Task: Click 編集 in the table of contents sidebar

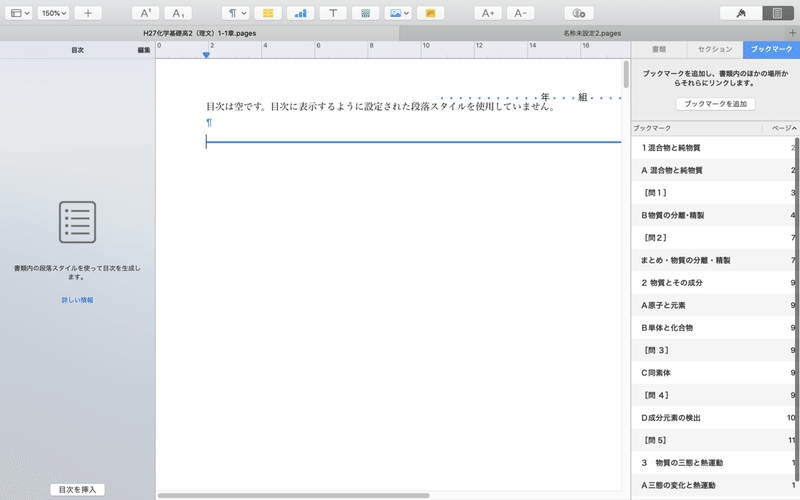Action: [x=144, y=50]
